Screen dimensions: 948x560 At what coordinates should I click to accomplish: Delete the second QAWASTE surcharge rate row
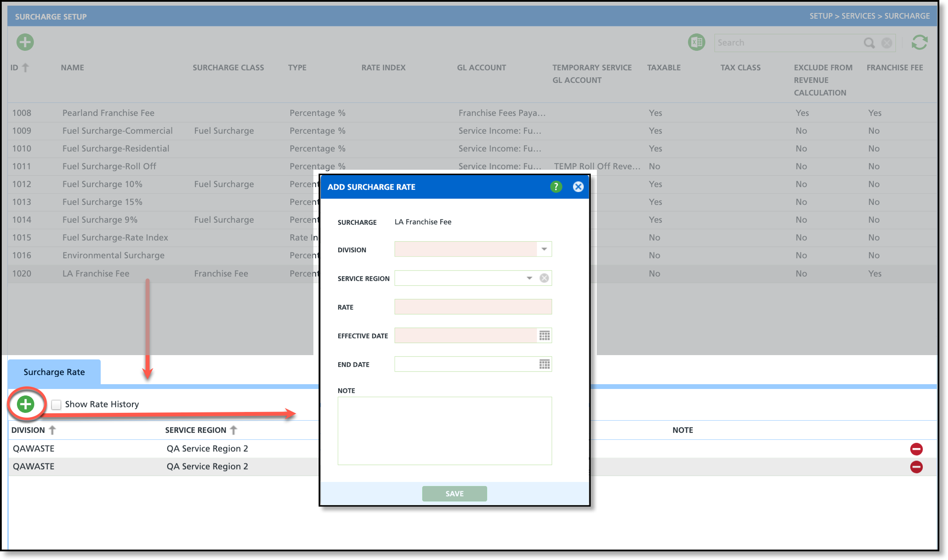916,467
